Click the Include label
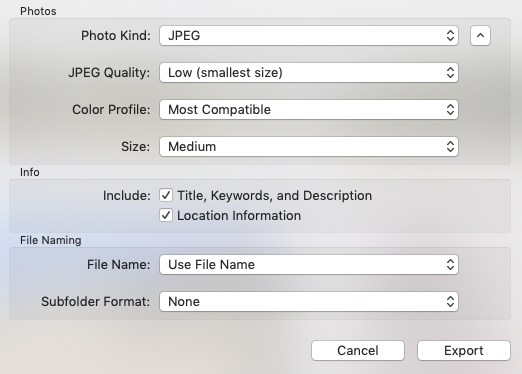The width and height of the screenshot is (522, 374). click(127, 196)
